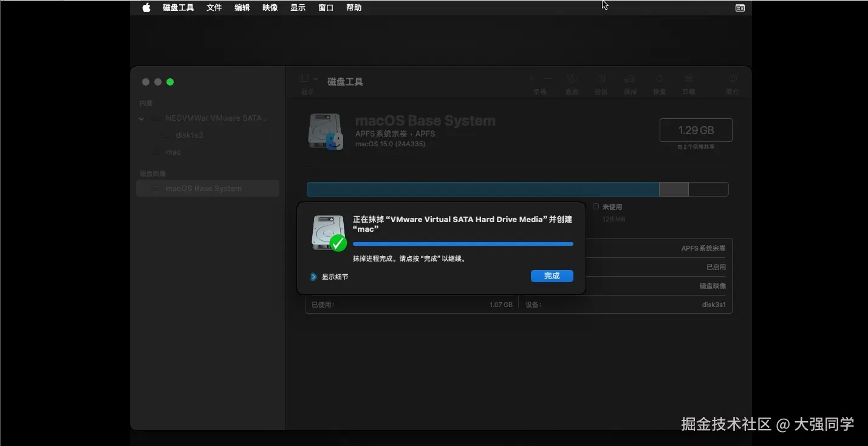Click the 抹掉 erase toolbar icon
Viewport: 868px width, 446px height.
pos(630,79)
